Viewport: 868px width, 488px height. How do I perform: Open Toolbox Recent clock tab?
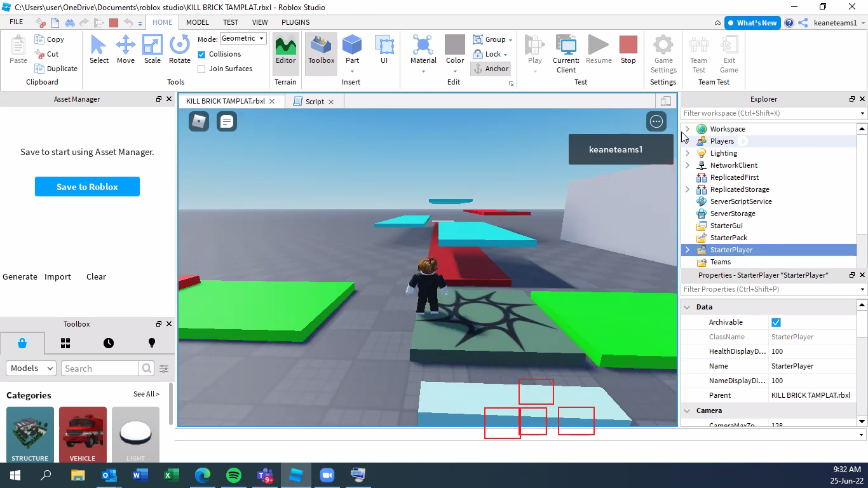pyautogui.click(x=109, y=343)
